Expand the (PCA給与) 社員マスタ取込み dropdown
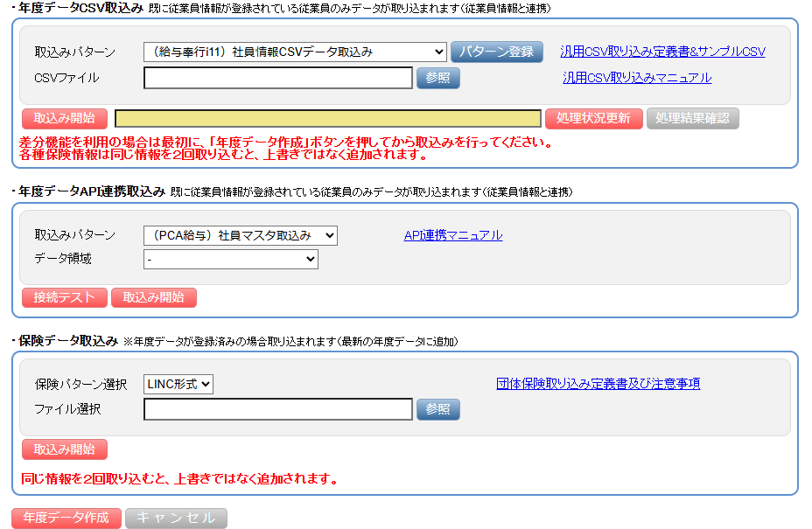The height and width of the screenshot is (529, 812). point(240,235)
